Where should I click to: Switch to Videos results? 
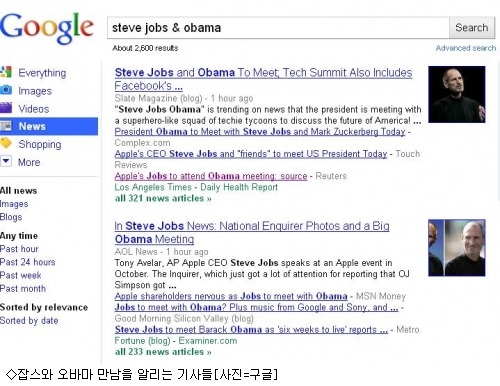tap(34, 109)
